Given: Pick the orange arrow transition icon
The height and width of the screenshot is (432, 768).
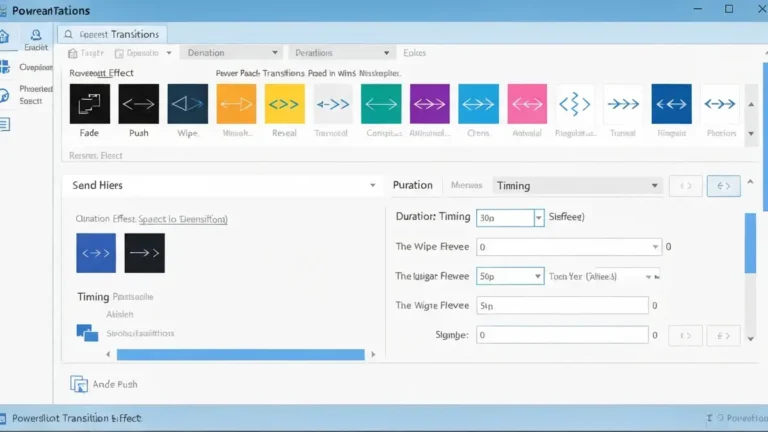Looking at the screenshot, I should coord(236,104).
